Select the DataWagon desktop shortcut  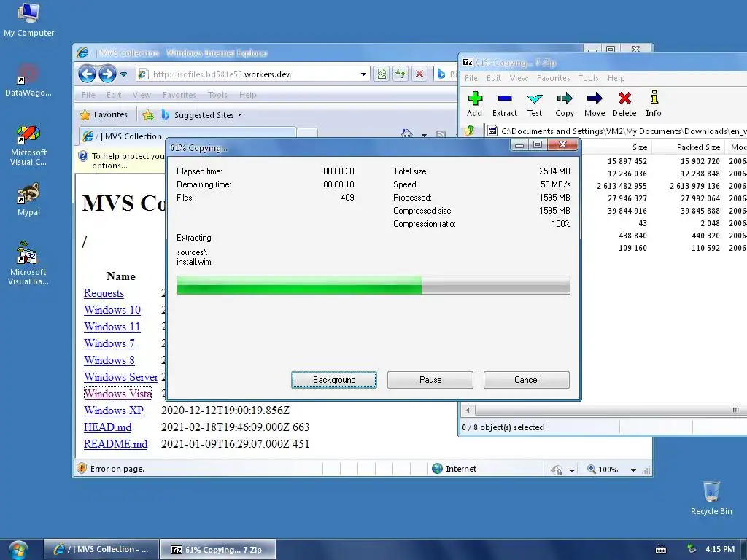click(x=28, y=80)
